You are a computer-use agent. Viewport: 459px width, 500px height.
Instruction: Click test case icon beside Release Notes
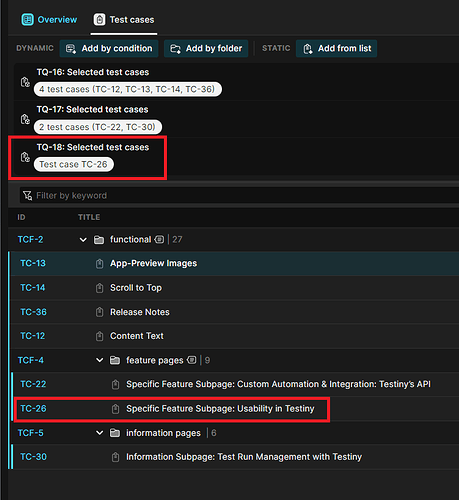tap(99, 312)
